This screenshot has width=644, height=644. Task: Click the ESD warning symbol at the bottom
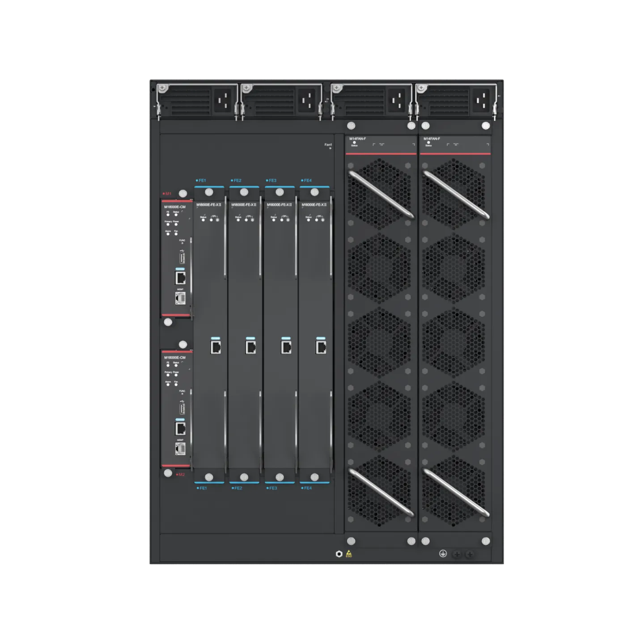point(349,554)
